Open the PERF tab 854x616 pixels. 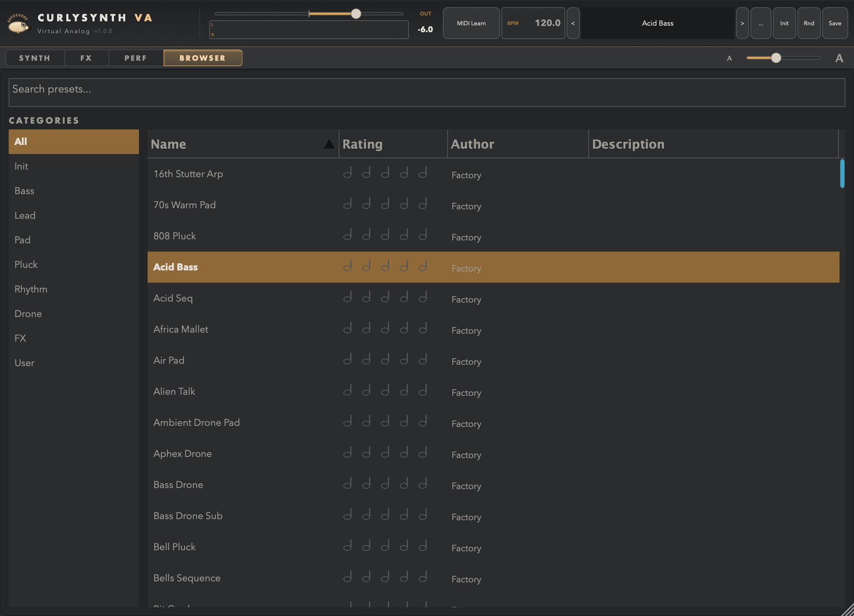coord(136,58)
